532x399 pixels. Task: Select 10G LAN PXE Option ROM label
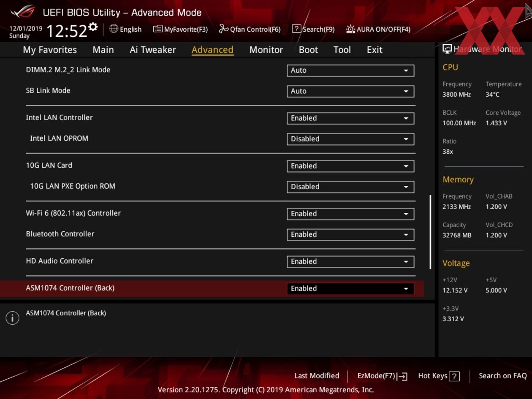(x=73, y=186)
